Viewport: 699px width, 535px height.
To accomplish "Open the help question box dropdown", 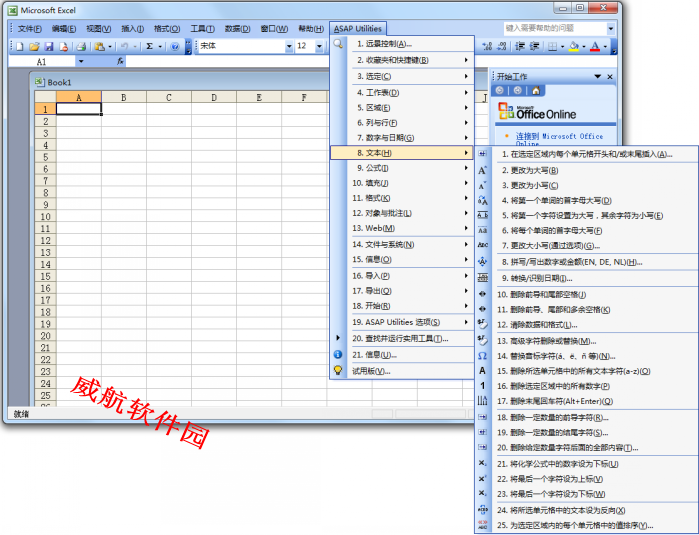I will click(x=610, y=29).
